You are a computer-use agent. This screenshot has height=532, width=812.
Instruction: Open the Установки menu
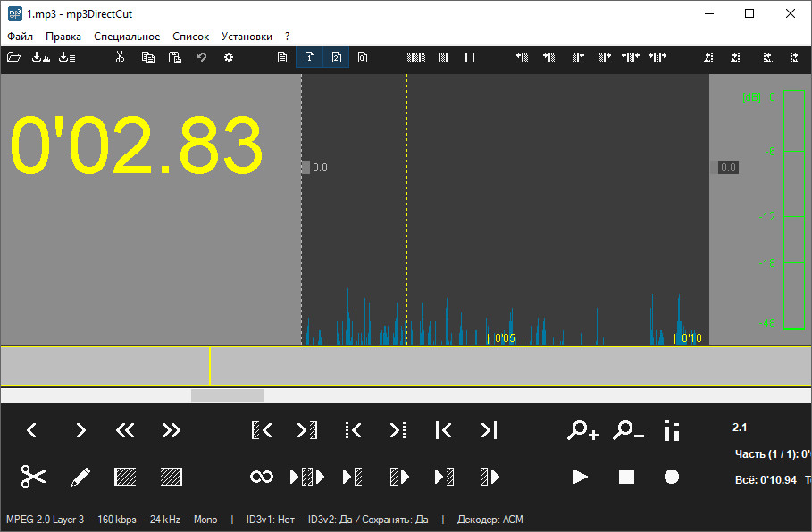[246, 36]
